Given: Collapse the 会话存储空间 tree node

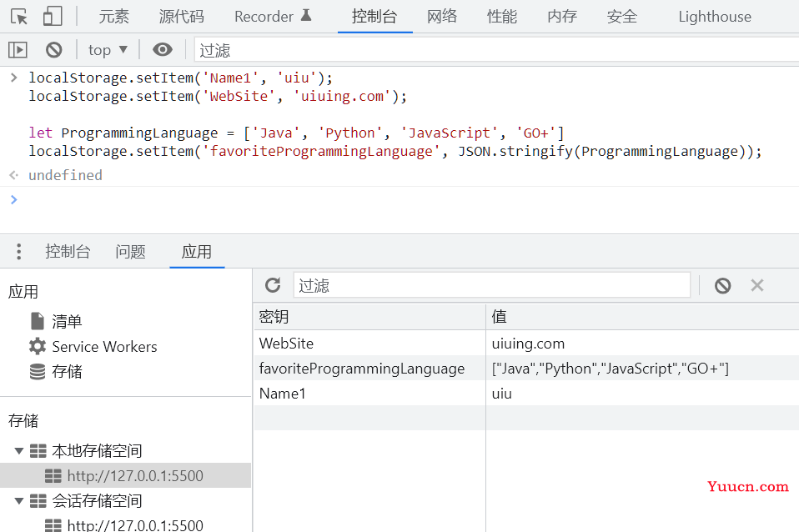Looking at the screenshot, I should coord(19,501).
